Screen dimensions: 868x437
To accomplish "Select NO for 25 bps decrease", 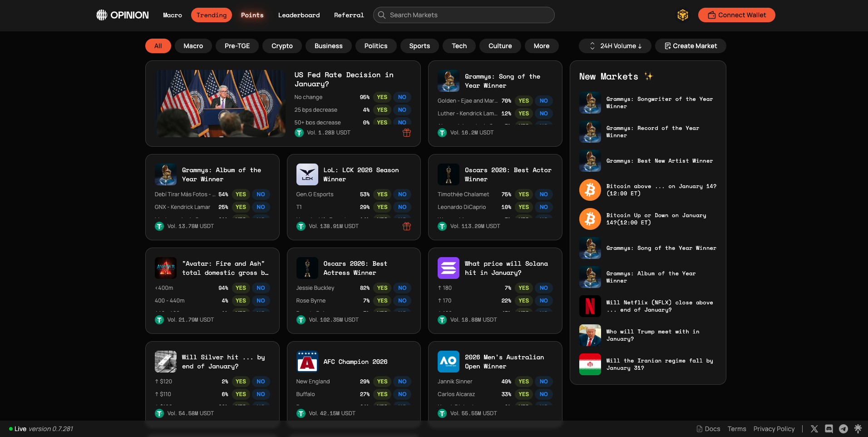I will (402, 110).
